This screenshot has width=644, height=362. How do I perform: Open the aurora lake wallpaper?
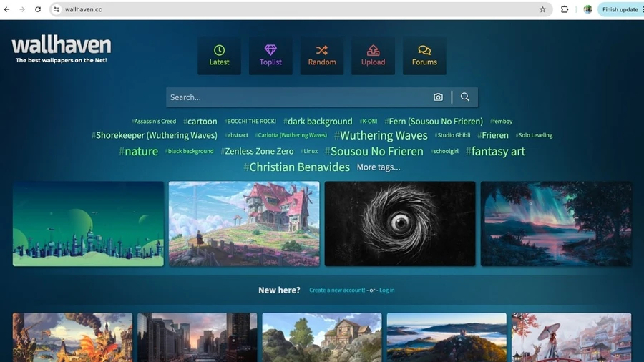pos(556,224)
